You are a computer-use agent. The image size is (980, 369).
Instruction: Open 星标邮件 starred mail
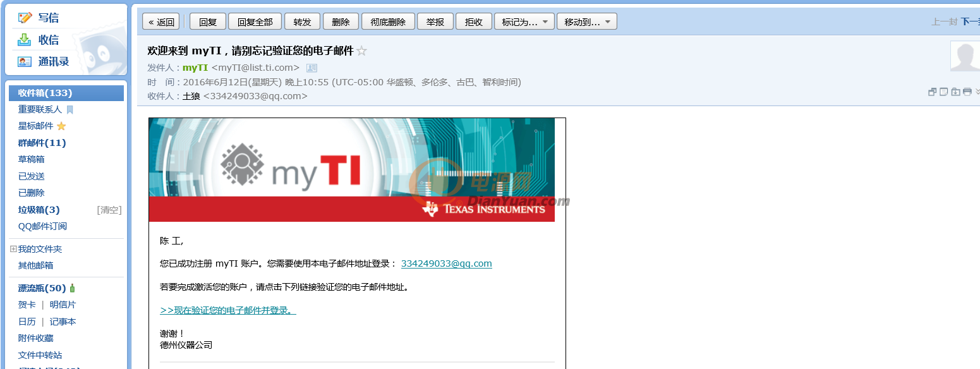(x=36, y=126)
